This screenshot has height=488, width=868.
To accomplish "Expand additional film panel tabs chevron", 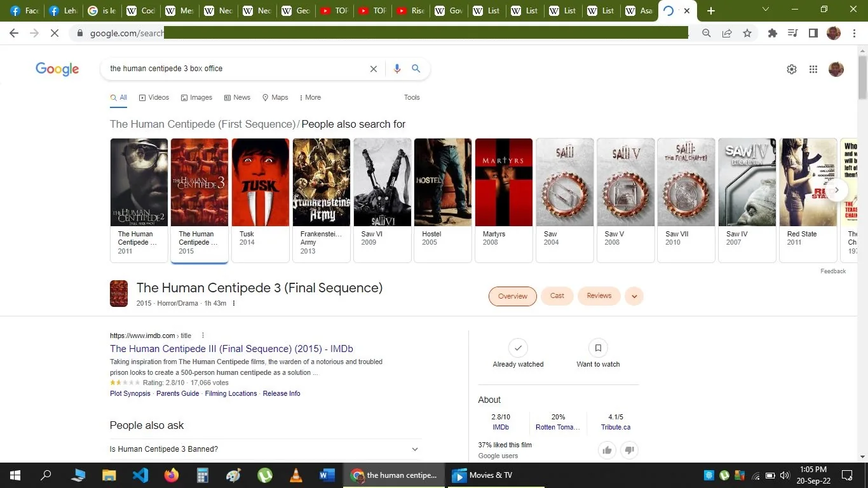I will (x=634, y=296).
